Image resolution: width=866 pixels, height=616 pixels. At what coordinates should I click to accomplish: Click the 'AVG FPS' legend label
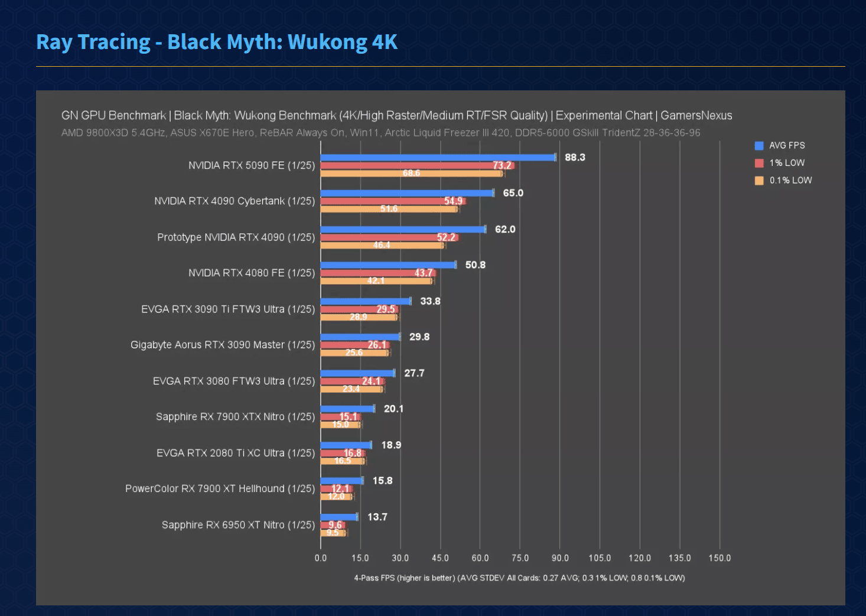point(787,145)
